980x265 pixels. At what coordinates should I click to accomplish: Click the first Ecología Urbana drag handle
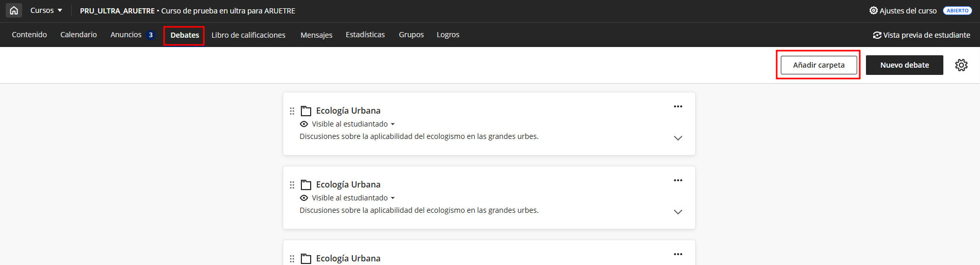click(x=292, y=111)
